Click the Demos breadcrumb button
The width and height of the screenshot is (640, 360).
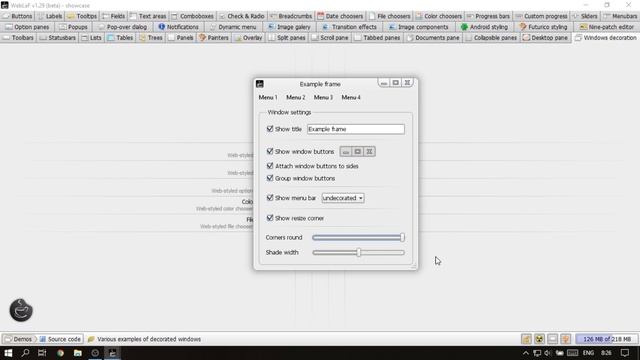click(19, 339)
